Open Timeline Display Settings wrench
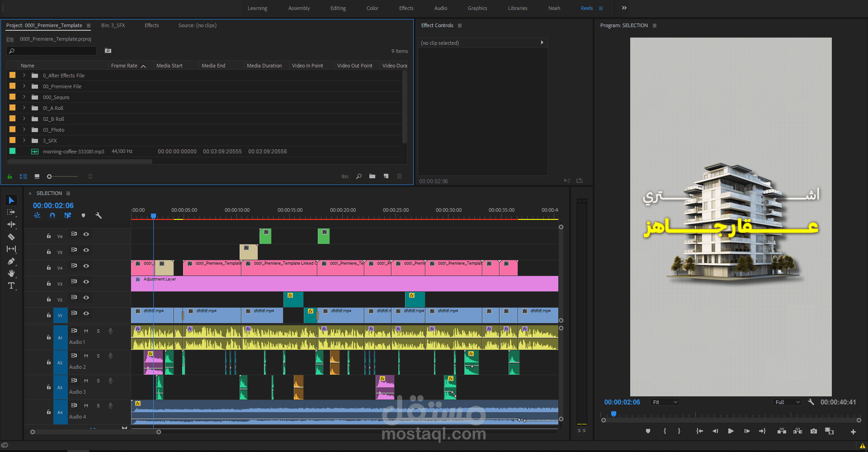Viewport: 868px width, 452px height. (99, 215)
